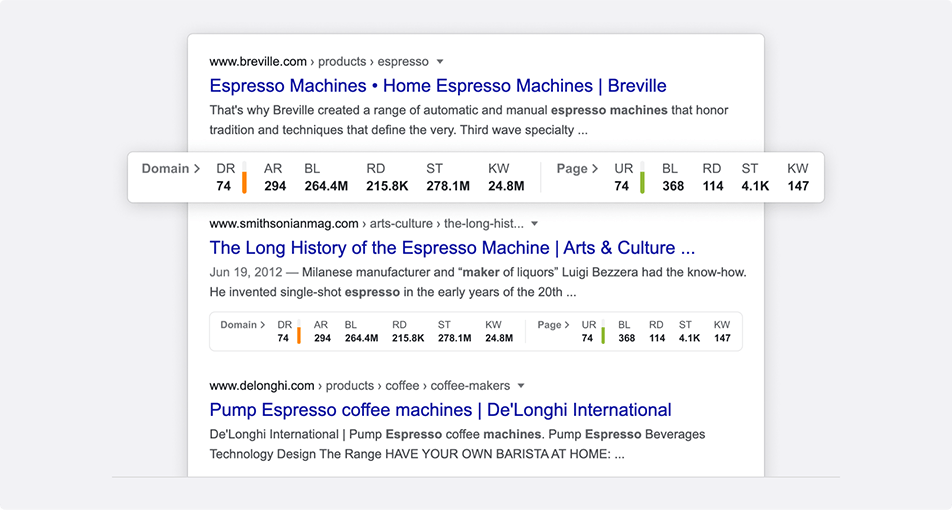Expand Page section in the large highlighted toolbar
952x510 pixels.
[577, 169]
